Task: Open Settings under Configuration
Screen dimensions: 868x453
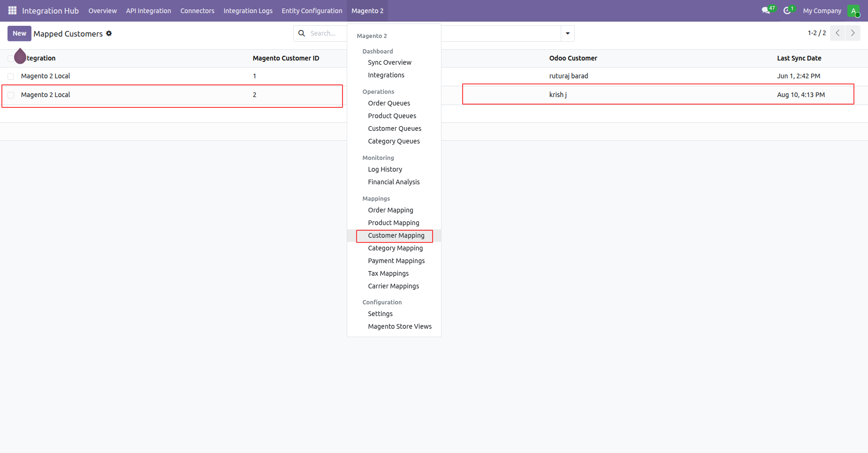Action: pos(394,314)
